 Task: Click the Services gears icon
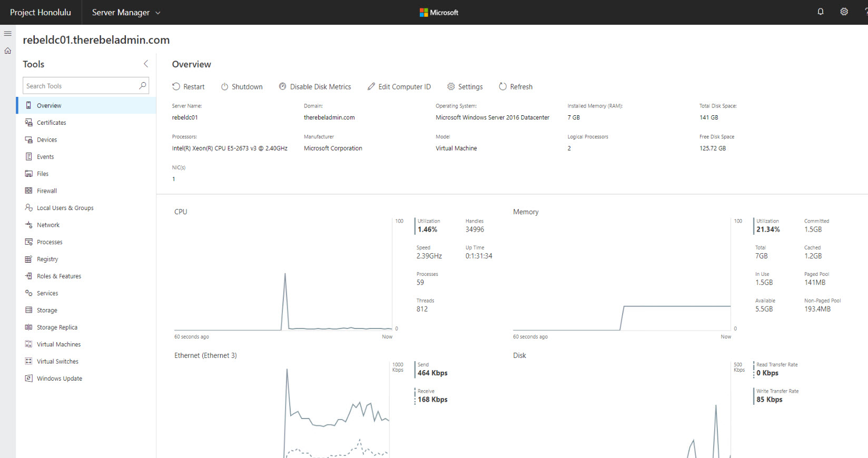pyautogui.click(x=29, y=293)
